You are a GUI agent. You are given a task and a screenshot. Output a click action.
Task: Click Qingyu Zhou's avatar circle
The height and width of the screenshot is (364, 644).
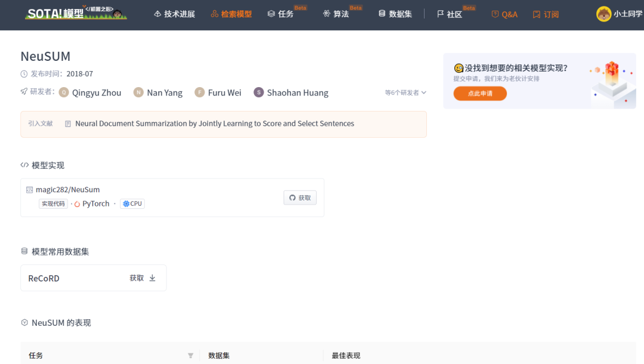64,92
